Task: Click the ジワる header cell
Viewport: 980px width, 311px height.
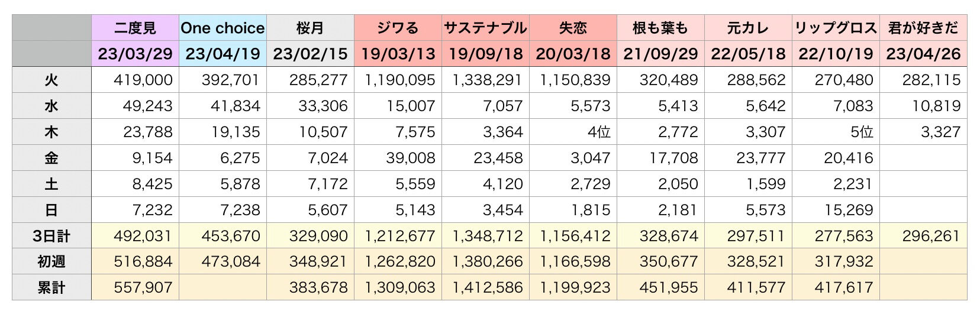Action: tap(398, 28)
